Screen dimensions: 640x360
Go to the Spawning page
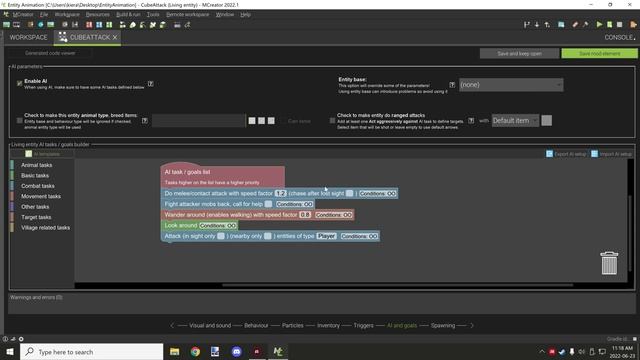click(x=443, y=325)
